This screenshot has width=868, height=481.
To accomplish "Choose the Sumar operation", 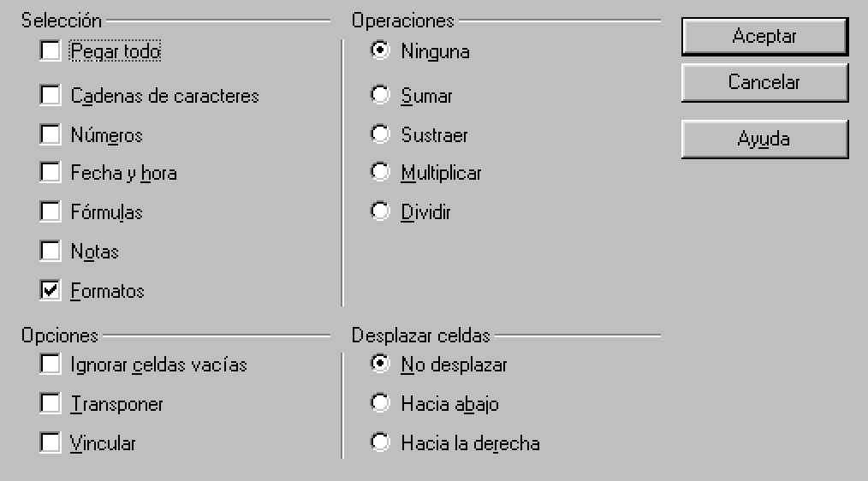I will pyautogui.click(x=379, y=95).
